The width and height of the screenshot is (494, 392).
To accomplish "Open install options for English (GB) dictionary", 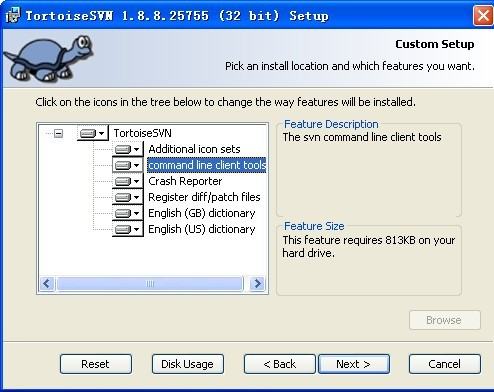I will (128, 213).
